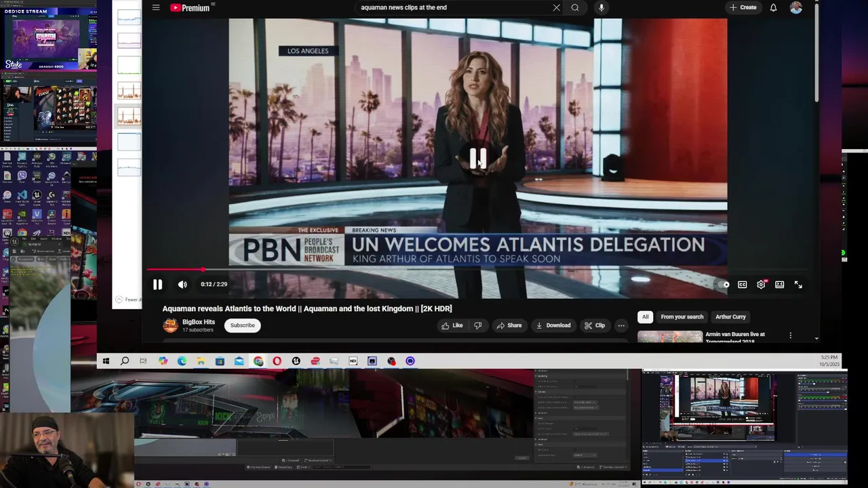The width and height of the screenshot is (868, 488).
Task: Toggle closed captions on the player
Action: [x=743, y=285]
